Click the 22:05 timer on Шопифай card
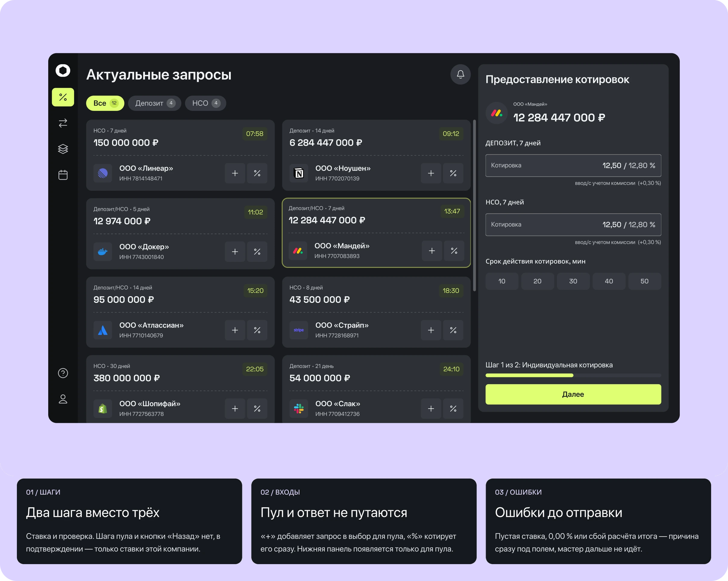 (255, 369)
